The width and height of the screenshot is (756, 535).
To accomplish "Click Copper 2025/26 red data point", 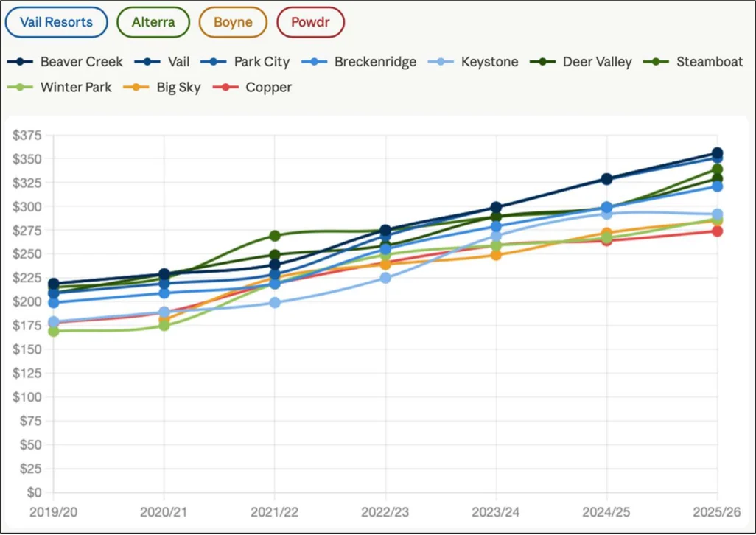I will pos(717,231).
